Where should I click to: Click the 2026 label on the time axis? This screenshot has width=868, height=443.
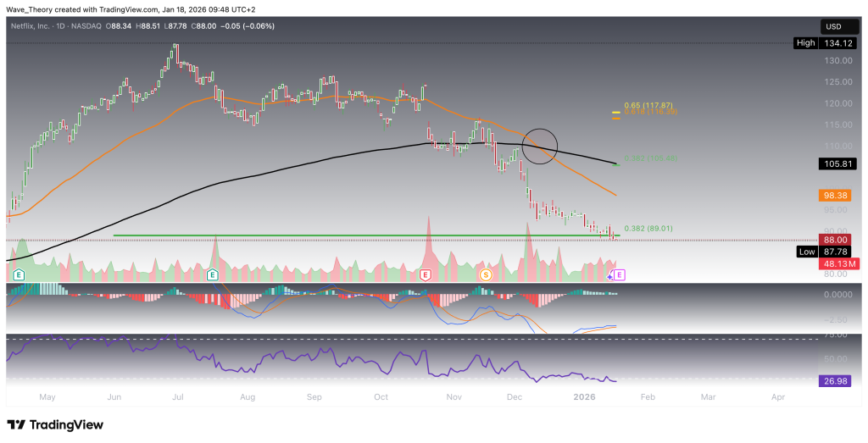(585, 397)
